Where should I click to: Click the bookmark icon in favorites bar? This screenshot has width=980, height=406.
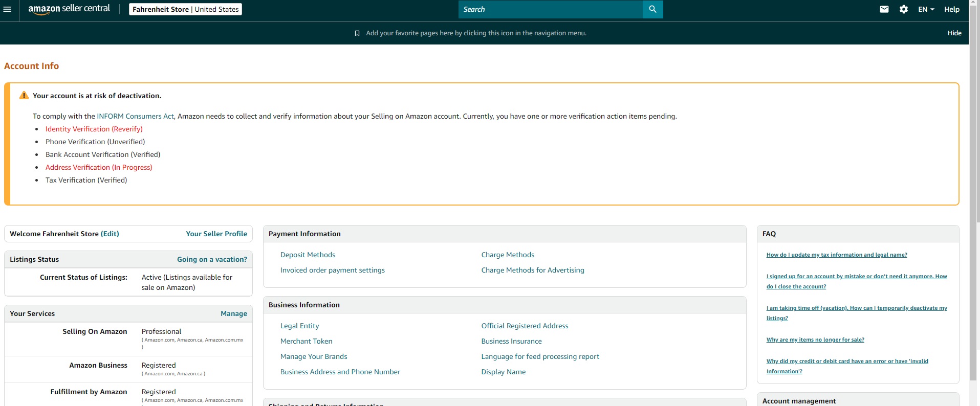click(357, 33)
